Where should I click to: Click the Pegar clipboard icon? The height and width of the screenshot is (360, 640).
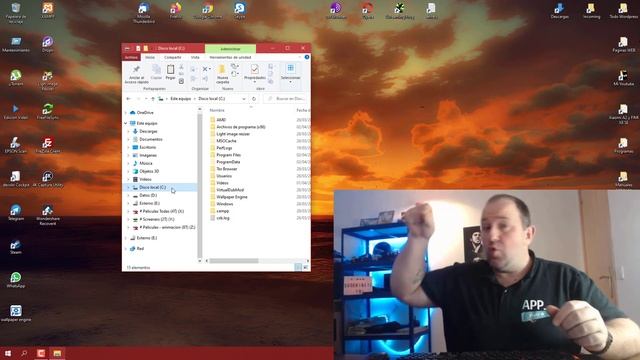[170, 69]
